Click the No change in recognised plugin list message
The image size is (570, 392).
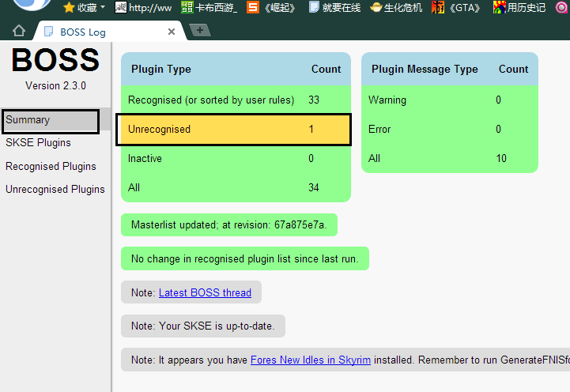245,258
